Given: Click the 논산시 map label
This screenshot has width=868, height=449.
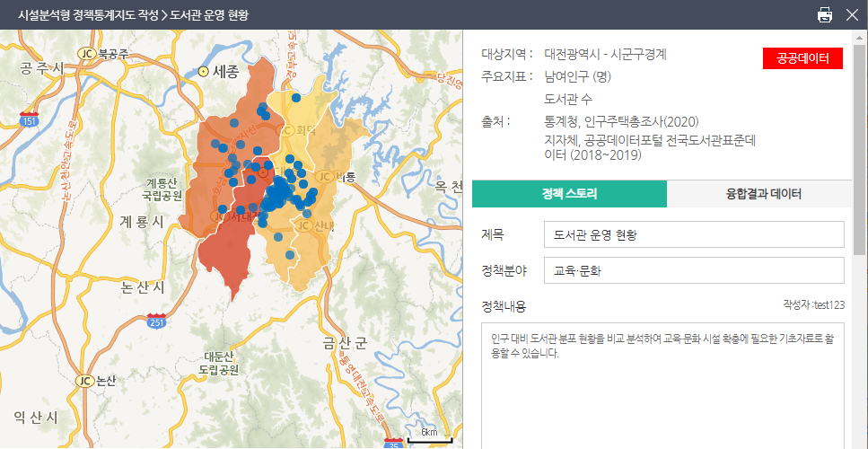Looking at the screenshot, I should pos(144,286).
